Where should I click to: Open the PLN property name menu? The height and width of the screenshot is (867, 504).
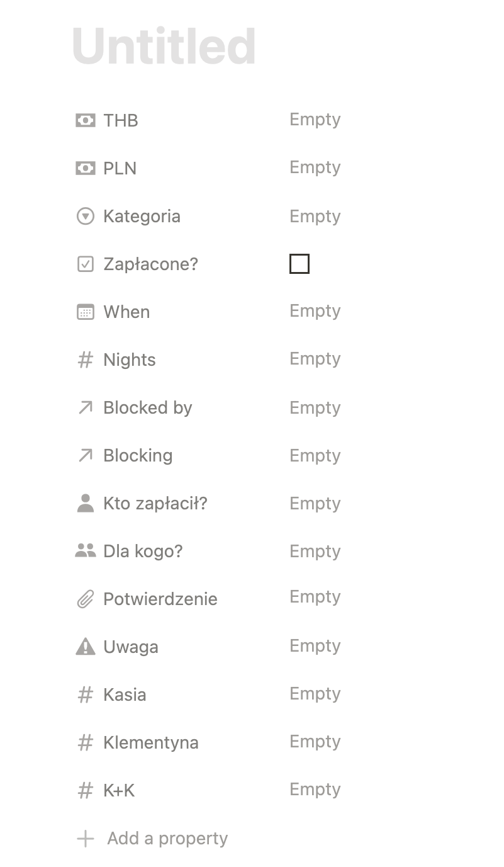point(120,168)
